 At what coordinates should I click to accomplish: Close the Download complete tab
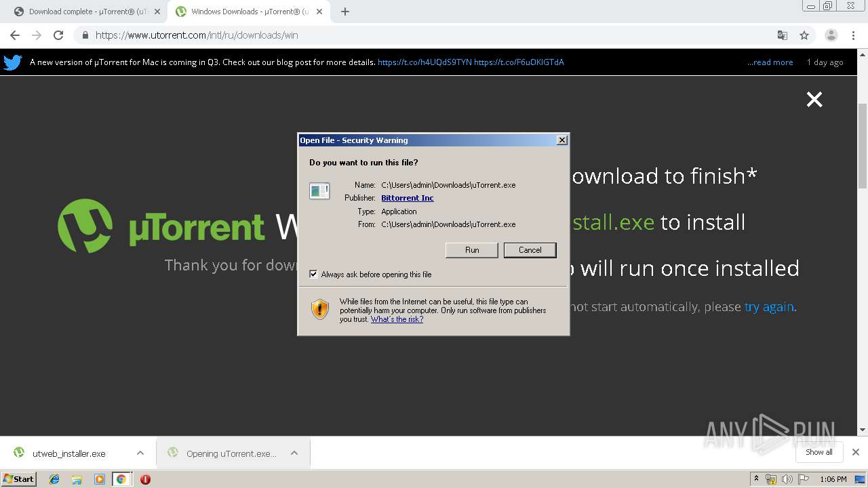(157, 12)
